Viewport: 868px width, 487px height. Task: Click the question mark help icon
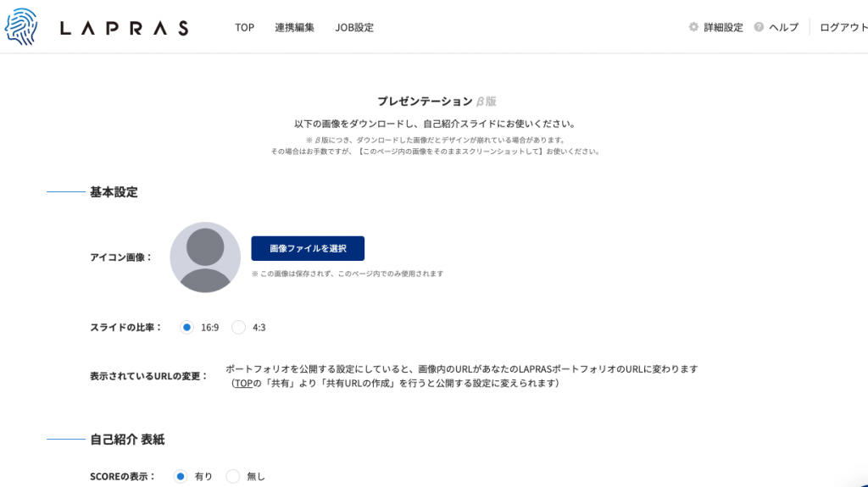759,27
